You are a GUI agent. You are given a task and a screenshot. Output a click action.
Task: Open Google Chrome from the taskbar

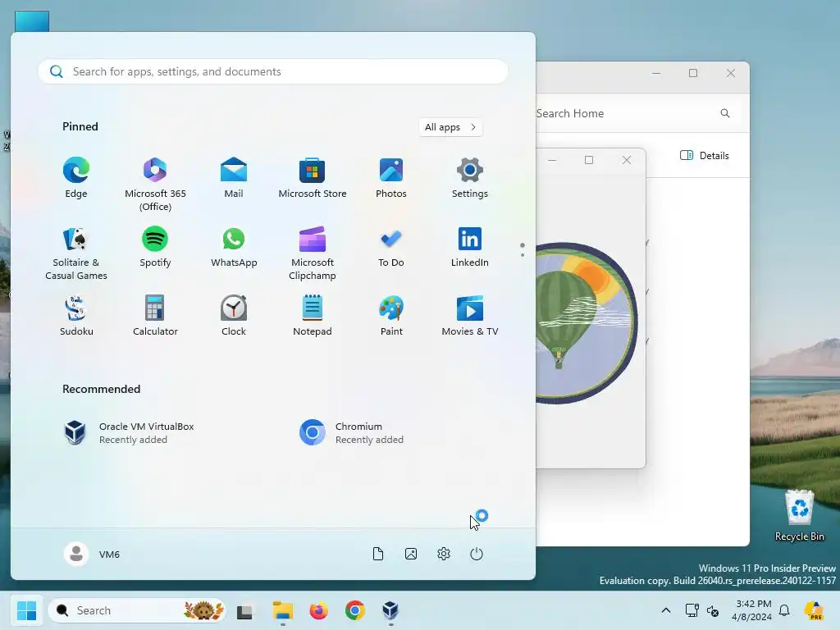(x=354, y=610)
